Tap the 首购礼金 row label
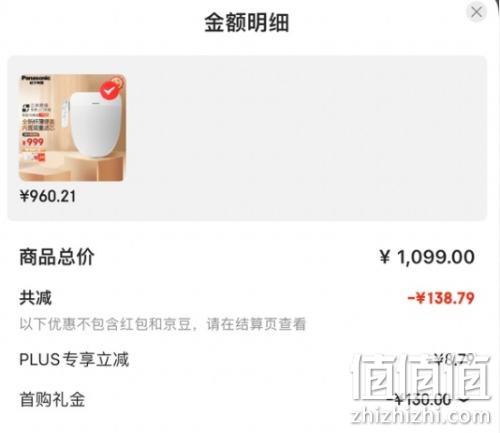500x433 pixels. pos(52,399)
